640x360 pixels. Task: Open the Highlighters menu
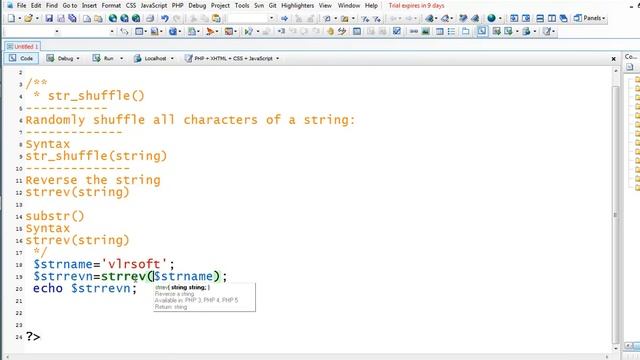tap(298, 6)
